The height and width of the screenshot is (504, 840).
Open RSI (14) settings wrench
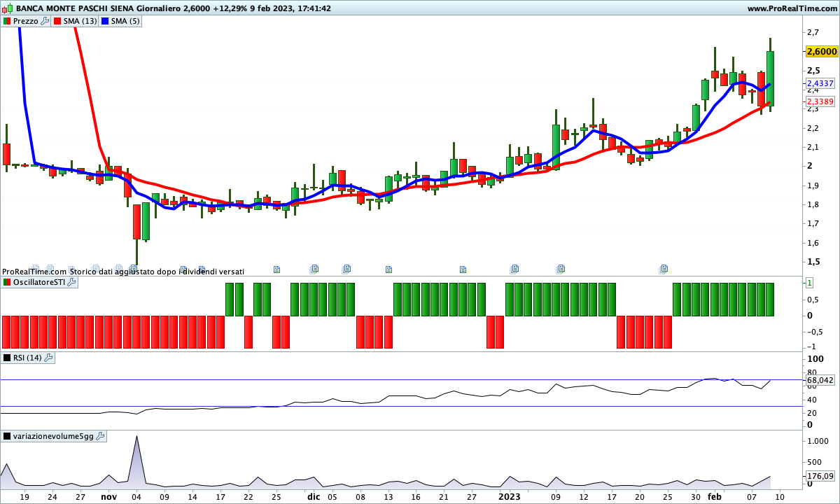coord(48,358)
